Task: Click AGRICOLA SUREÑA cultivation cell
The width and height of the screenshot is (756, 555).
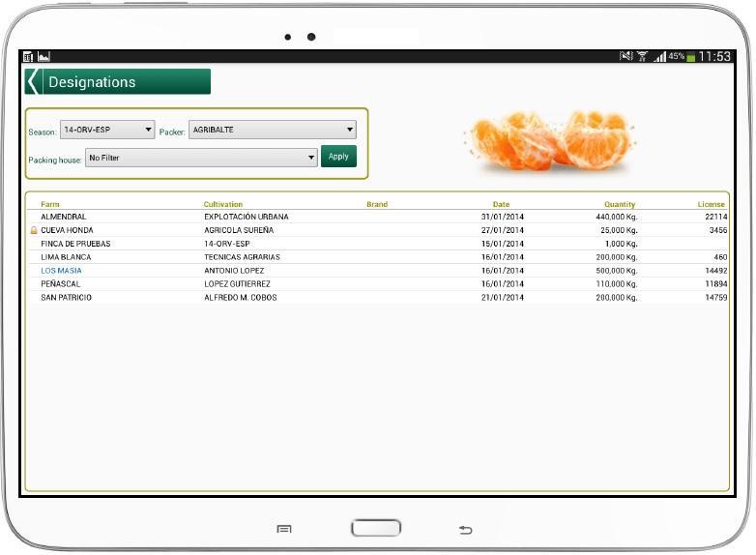Action: point(239,230)
